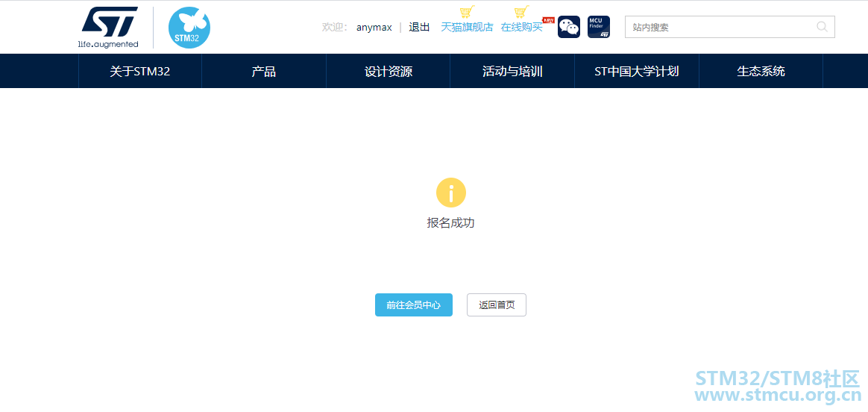The width and height of the screenshot is (868, 412).
Task: Click the 退出 logout link
Action: [419, 27]
